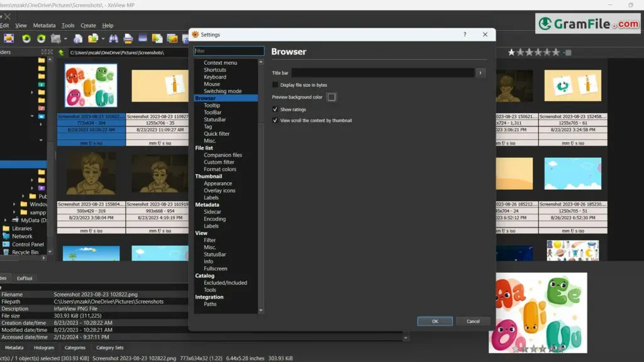Click the rotate left green arrow icon
This screenshot has height=362, width=644.
26,38
